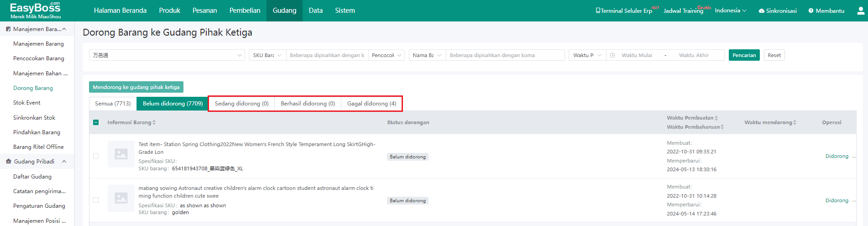
Task: Open the 万邑通 warehouse dropdown
Action: click(x=167, y=55)
